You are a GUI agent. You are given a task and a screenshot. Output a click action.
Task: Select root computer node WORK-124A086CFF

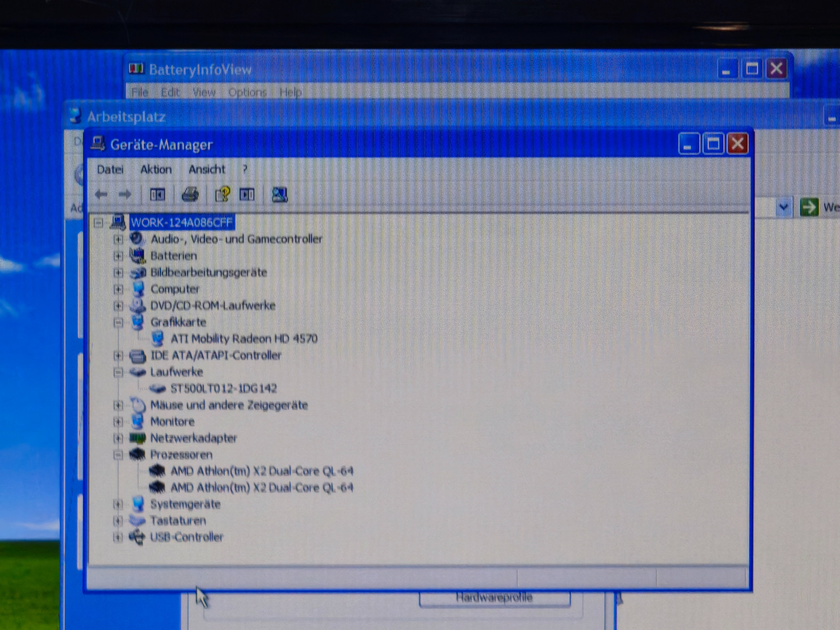181,223
